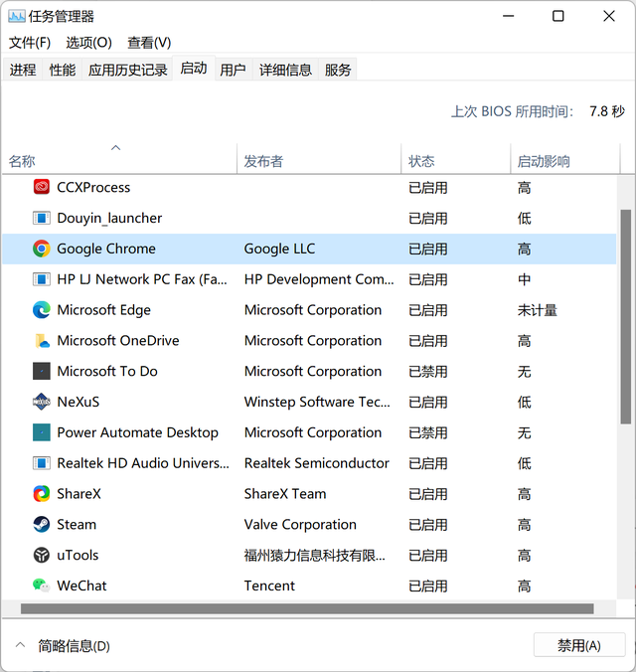Select the ShareX row name
636x672 pixels.
79,494
